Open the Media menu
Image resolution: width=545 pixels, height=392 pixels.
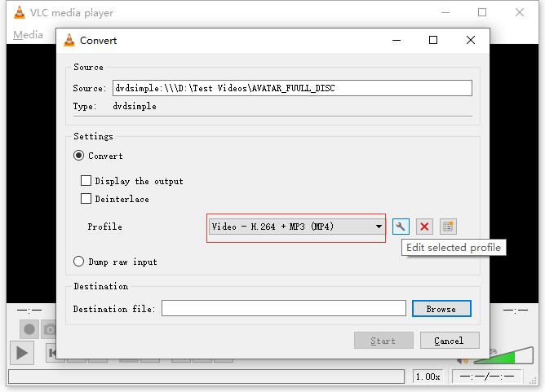point(28,35)
